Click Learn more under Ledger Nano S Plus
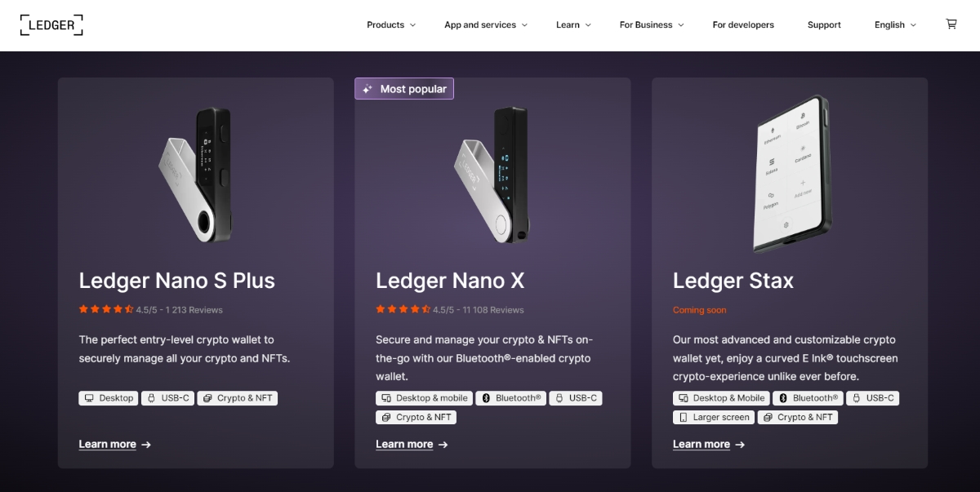This screenshot has width=980, height=492. (107, 444)
